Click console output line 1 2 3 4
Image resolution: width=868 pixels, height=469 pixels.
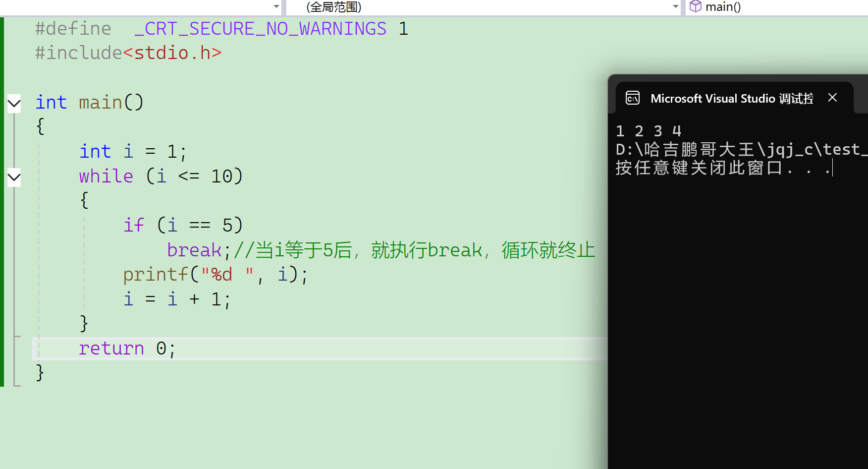[649, 131]
